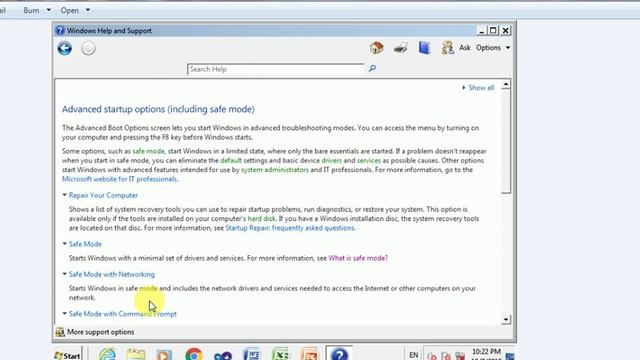The image size is (640, 360).
Task: Open the Burn dropdown in background window
Action: tap(37, 10)
